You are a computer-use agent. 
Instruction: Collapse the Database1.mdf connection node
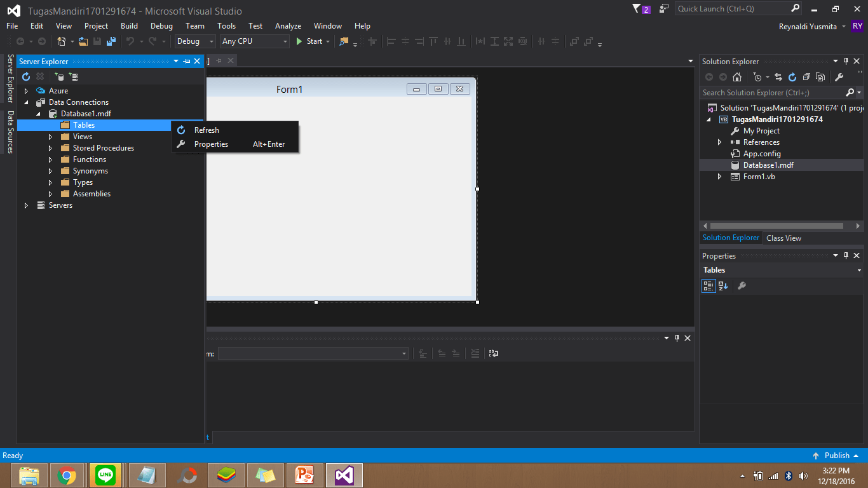[x=38, y=114]
